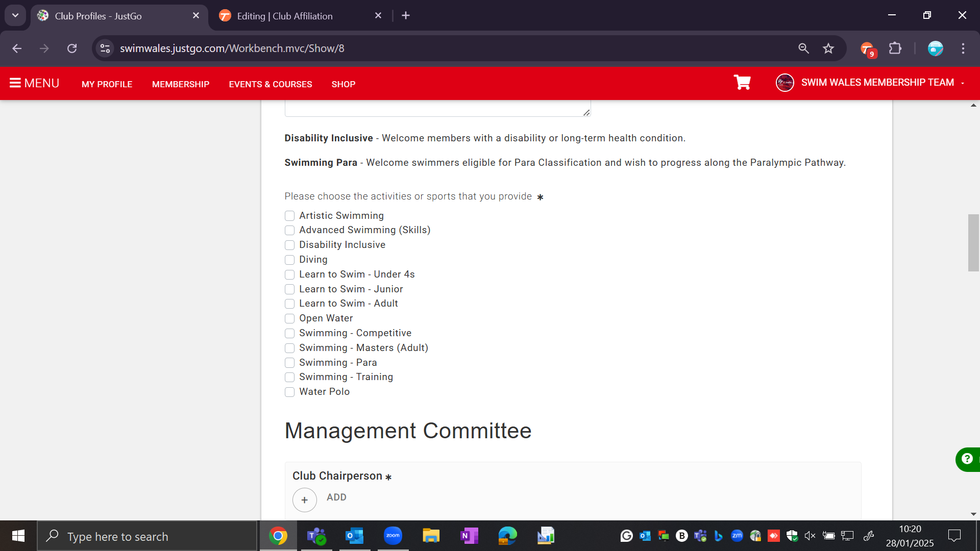
Task: Open Outlook from the taskbar
Action: 355,536
